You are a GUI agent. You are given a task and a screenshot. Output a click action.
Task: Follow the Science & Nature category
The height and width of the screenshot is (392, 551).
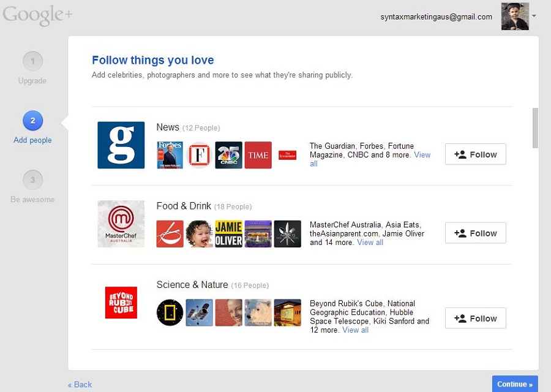click(476, 318)
